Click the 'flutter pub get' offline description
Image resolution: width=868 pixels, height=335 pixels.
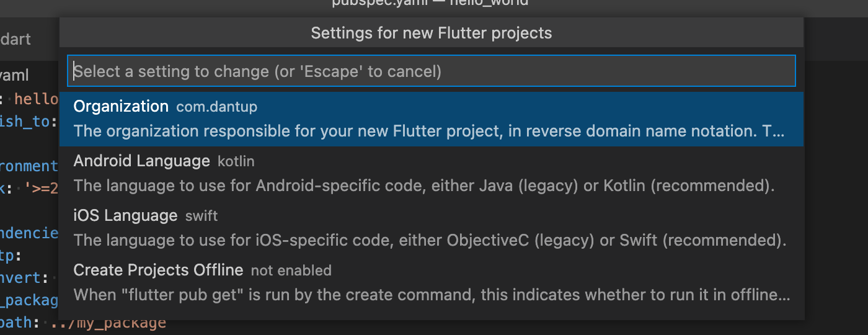pyautogui.click(x=432, y=295)
